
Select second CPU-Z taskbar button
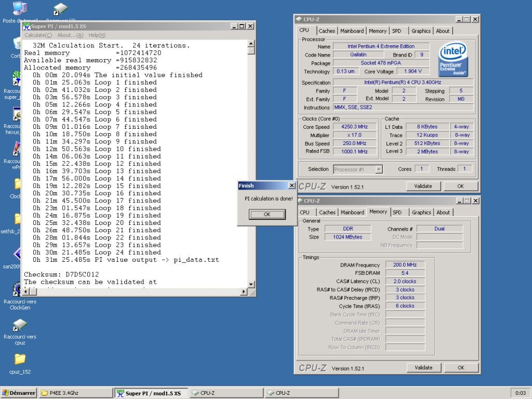(x=301, y=393)
